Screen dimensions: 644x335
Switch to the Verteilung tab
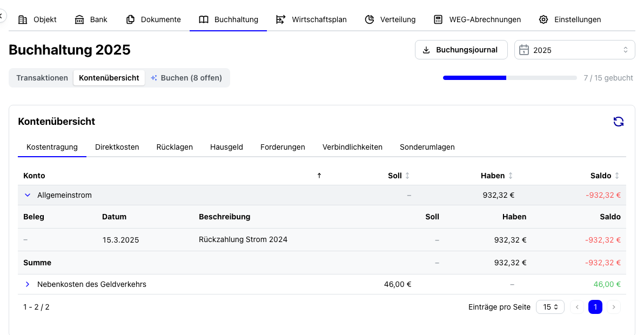click(391, 19)
